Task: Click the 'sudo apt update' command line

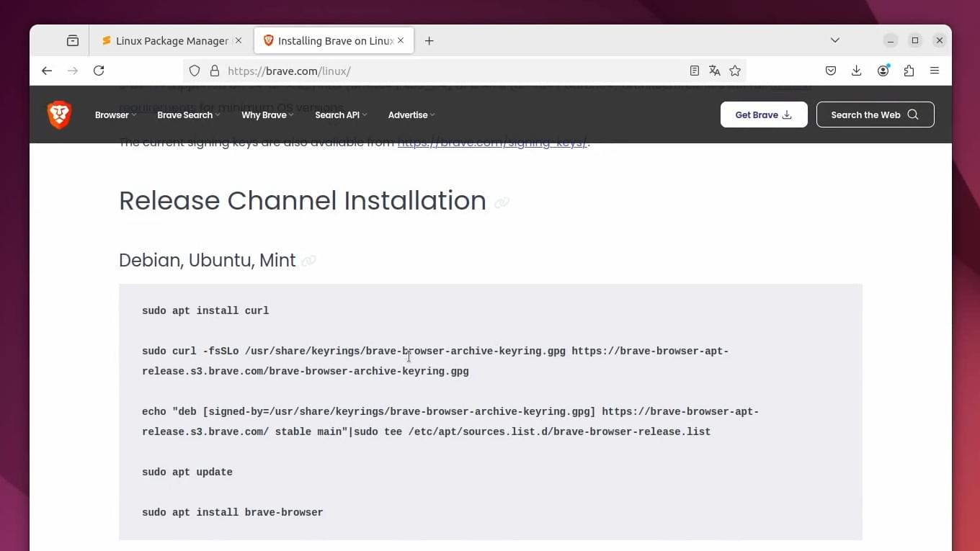Action: (187, 472)
